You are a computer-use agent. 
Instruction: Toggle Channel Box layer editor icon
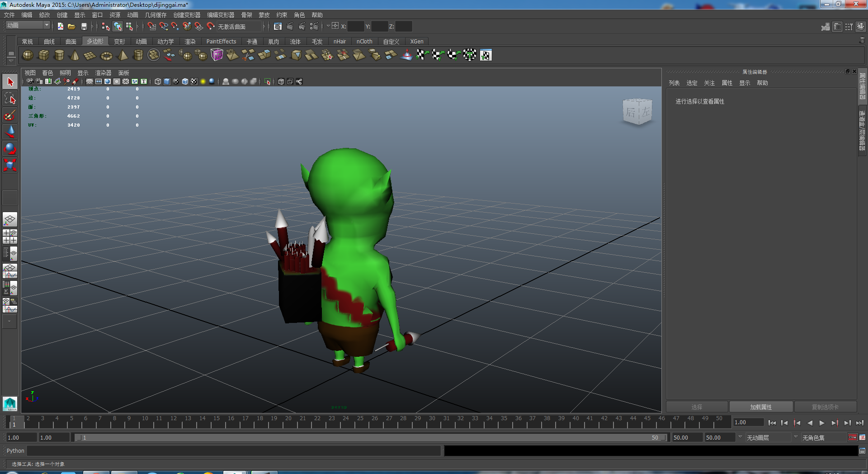(860, 27)
